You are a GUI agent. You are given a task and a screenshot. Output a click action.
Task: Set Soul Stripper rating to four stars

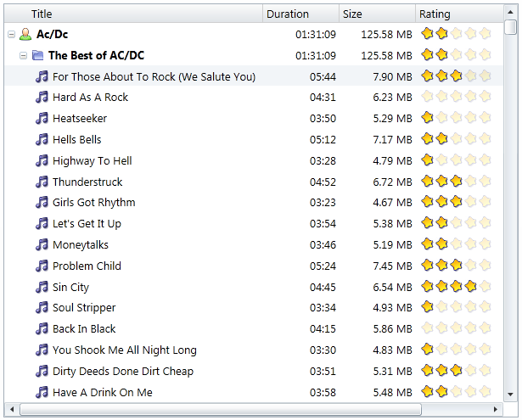point(470,307)
